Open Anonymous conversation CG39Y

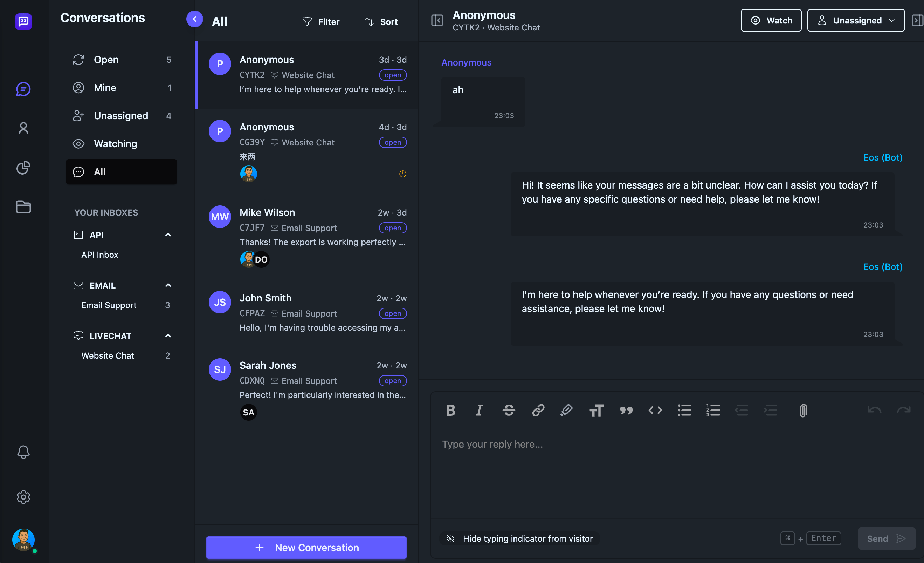pyautogui.click(x=307, y=151)
